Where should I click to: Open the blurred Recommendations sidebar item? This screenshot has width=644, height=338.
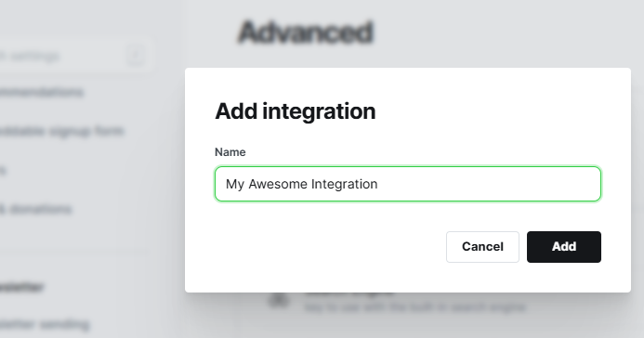[42, 92]
